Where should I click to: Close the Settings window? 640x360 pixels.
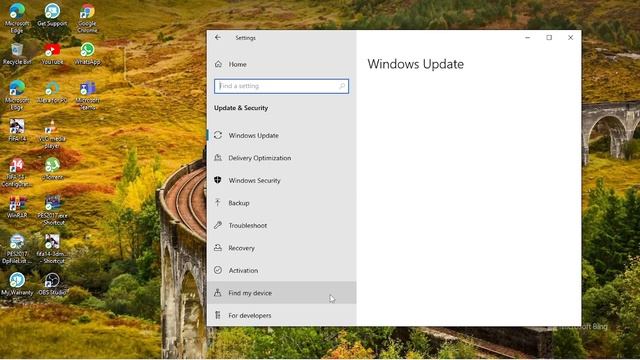[x=571, y=38]
